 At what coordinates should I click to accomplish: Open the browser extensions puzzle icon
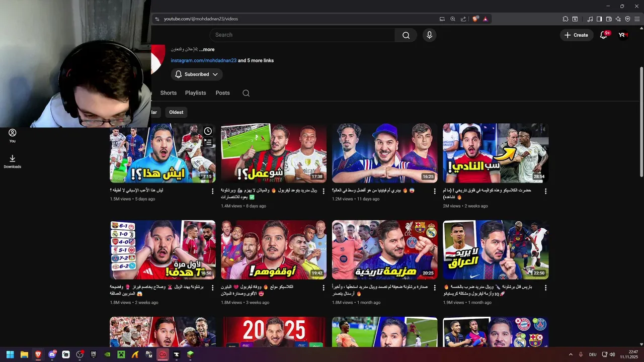[566, 19]
